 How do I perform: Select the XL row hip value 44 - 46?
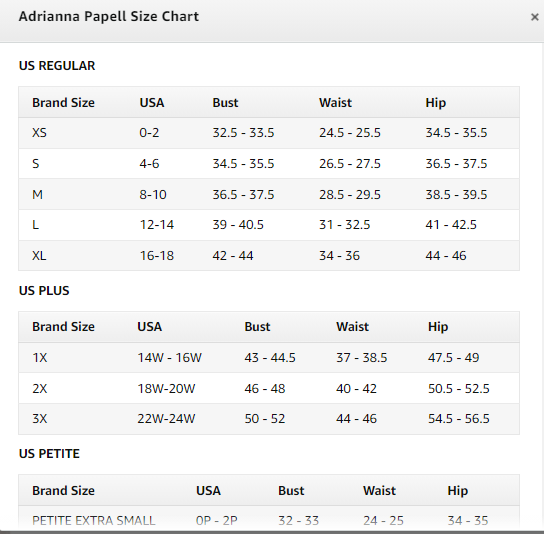tap(446, 256)
